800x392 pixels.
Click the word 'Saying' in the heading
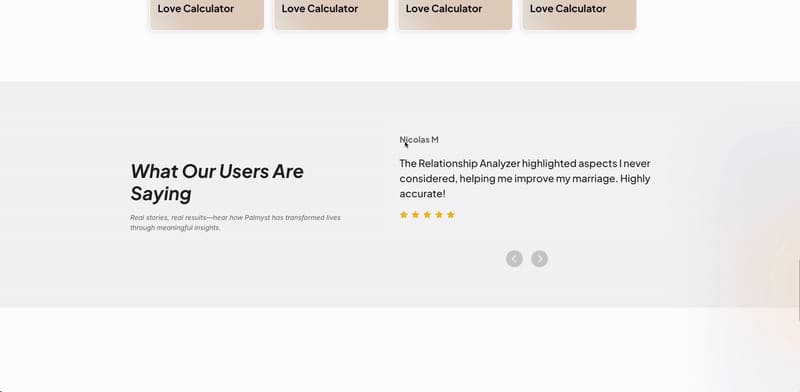[161, 194]
